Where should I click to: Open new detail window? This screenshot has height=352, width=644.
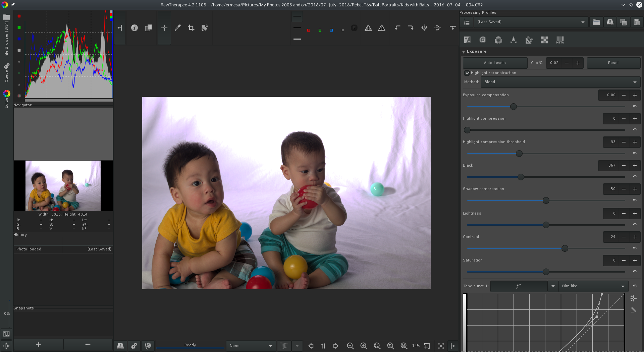click(x=427, y=346)
